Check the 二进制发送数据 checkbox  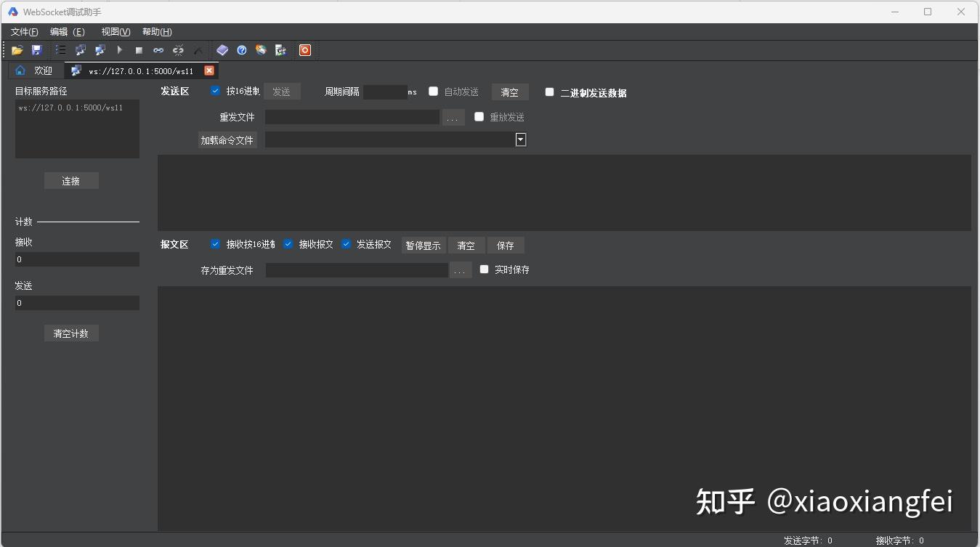(x=550, y=92)
